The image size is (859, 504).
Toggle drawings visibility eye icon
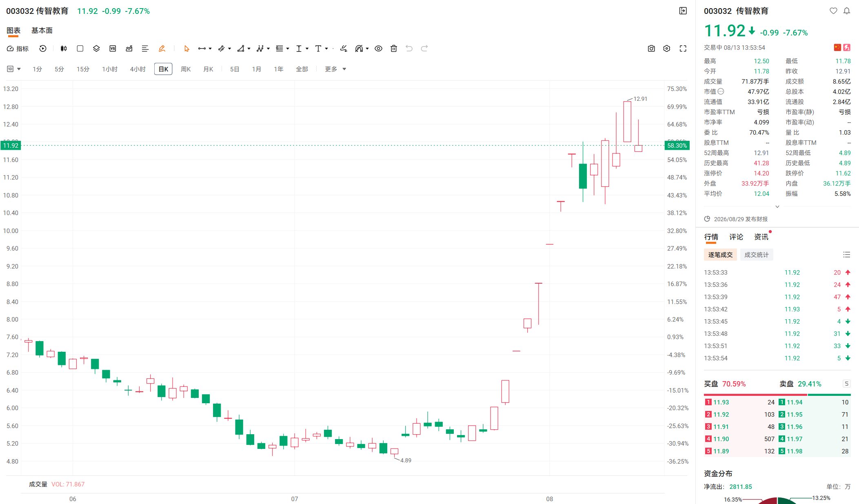pos(379,49)
